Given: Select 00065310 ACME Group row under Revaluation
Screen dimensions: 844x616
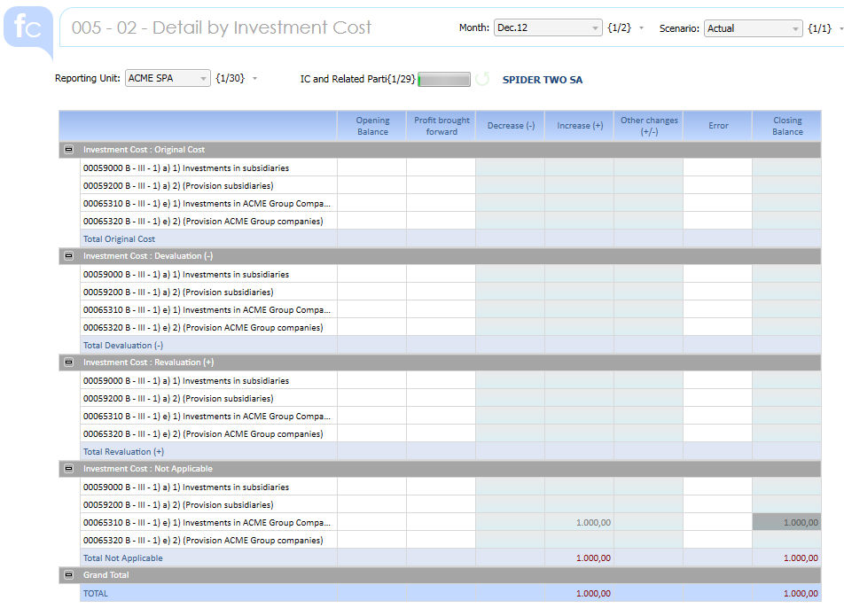Looking at the screenshot, I should pyautogui.click(x=207, y=417).
